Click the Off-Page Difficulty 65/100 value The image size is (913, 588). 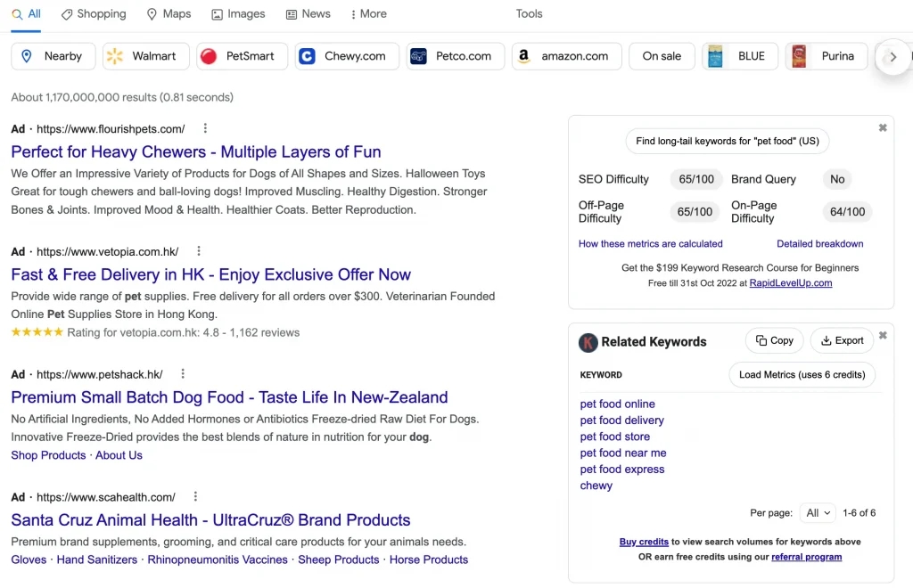(695, 212)
